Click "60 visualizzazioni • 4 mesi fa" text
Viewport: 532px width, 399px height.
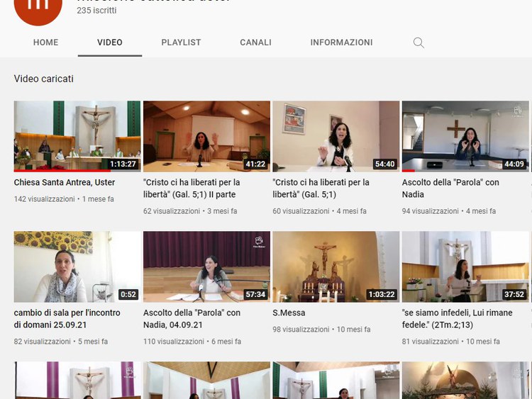click(320, 211)
